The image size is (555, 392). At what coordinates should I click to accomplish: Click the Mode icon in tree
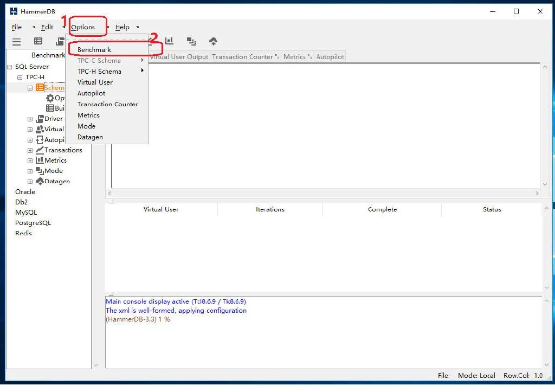[40, 171]
